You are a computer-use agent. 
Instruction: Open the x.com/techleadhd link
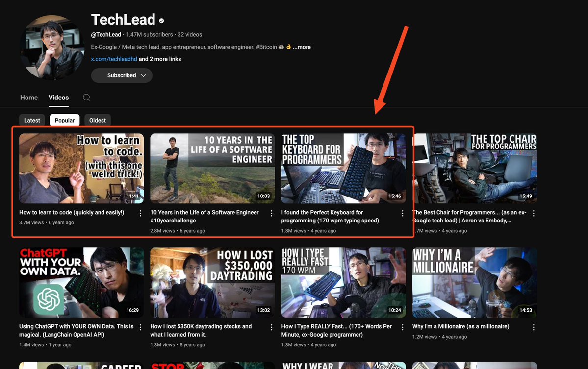coord(114,59)
